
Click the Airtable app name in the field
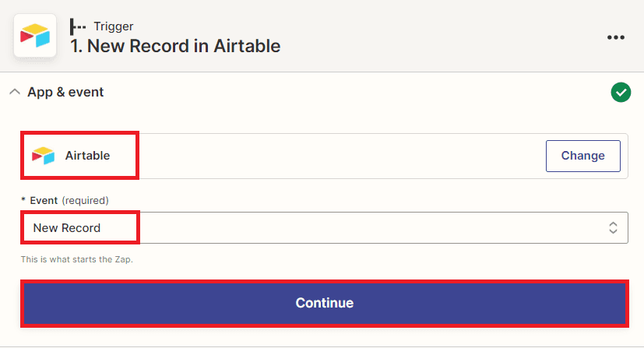pyautogui.click(x=87, y=156)
